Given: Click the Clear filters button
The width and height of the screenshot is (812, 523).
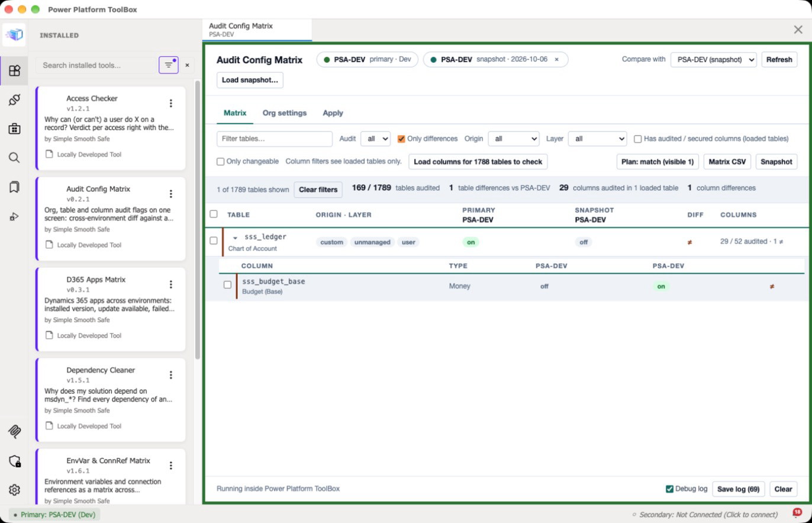Looking at the screenshot, I should 318,190.
